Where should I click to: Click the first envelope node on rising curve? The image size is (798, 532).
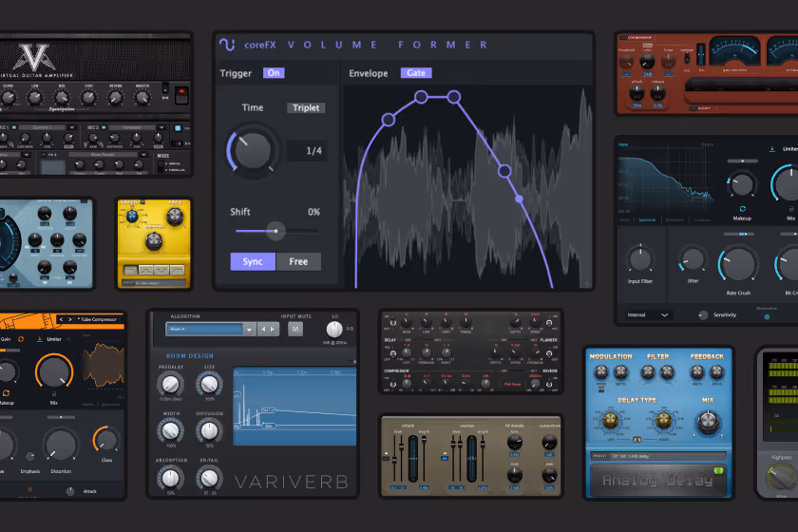(388, 120)
